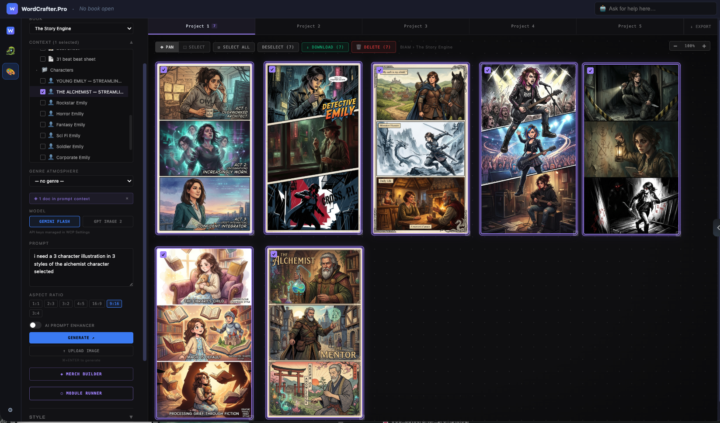Click the Merch Builder button
Screen dimensions: 720x423
click(81, 374)
